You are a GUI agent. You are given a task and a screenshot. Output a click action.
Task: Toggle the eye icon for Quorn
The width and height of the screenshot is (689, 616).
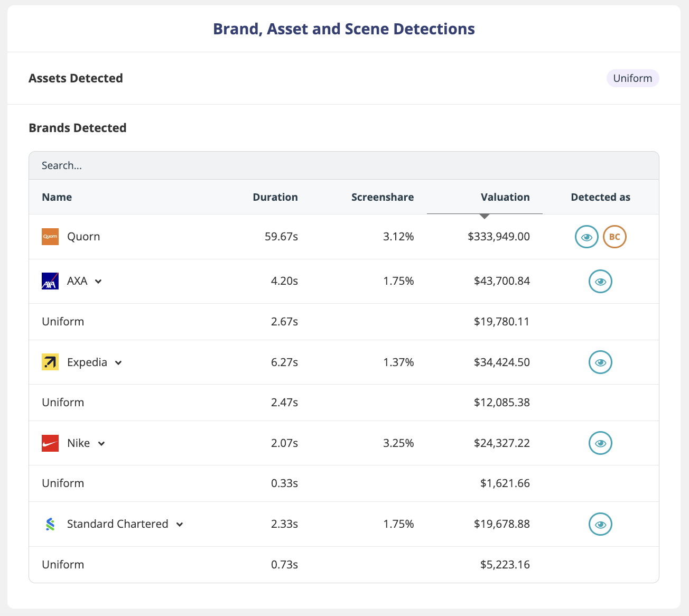tap(586, 237)
